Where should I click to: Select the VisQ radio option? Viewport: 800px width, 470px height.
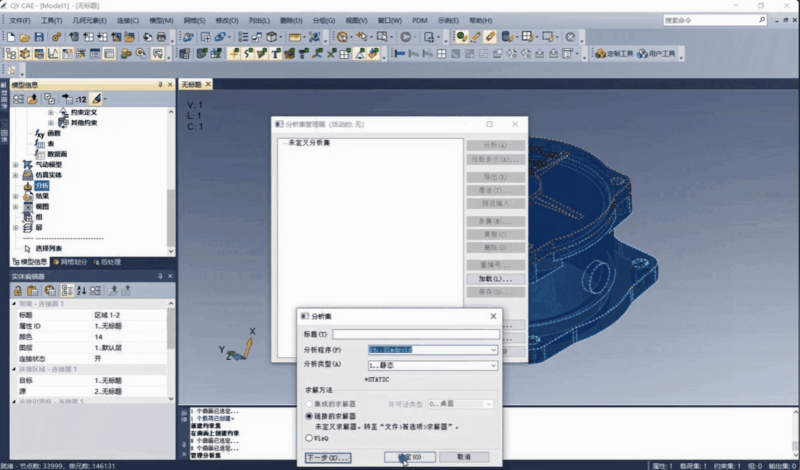(x=309, y=437)
